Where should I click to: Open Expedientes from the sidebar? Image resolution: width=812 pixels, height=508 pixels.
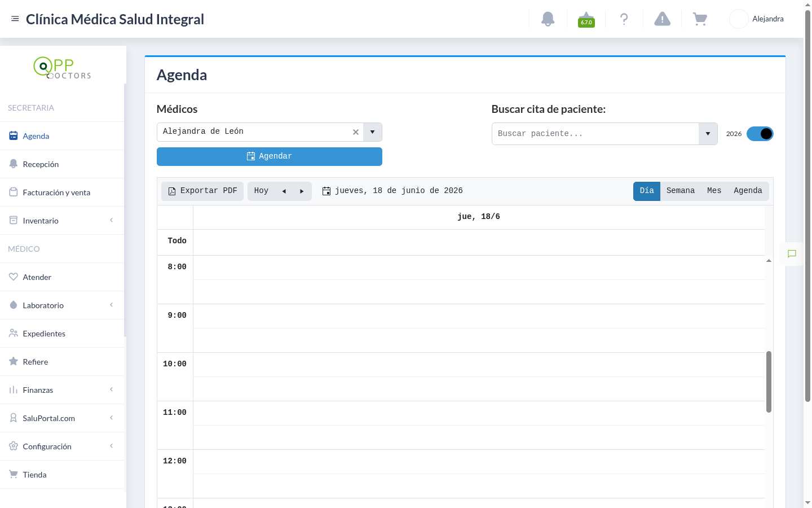tap(62, 334)
